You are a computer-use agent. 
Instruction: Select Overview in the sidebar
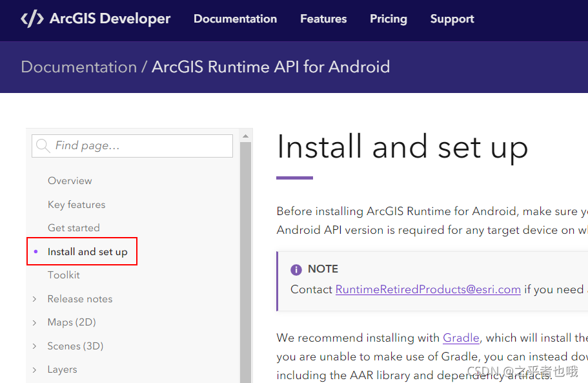point(70,181)
